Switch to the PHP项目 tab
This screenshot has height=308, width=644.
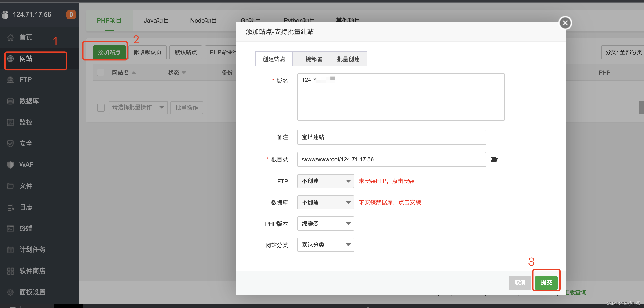point(109,21)
